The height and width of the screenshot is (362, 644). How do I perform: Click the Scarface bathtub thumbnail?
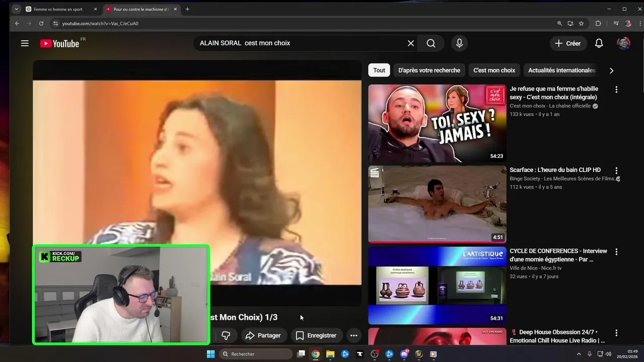(437, 204)
